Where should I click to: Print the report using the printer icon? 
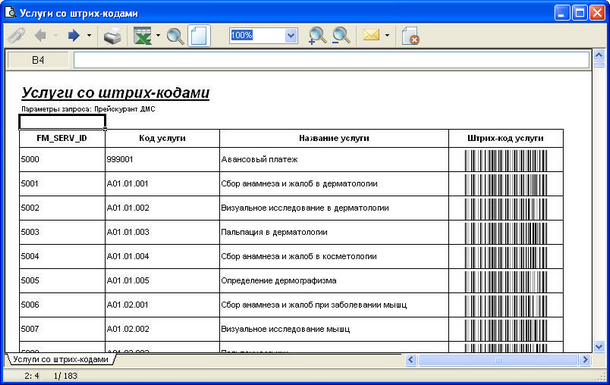pos(112,36)
